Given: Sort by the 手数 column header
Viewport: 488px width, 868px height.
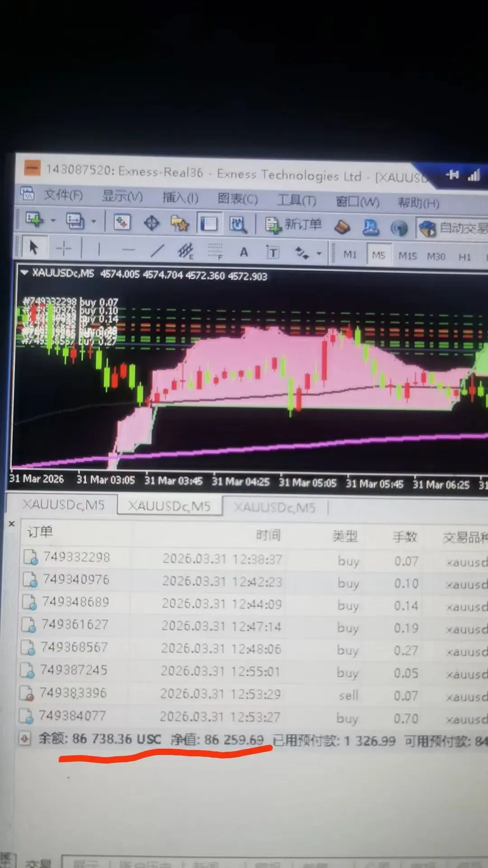Looking at the screenshot, I should [404, 537].
